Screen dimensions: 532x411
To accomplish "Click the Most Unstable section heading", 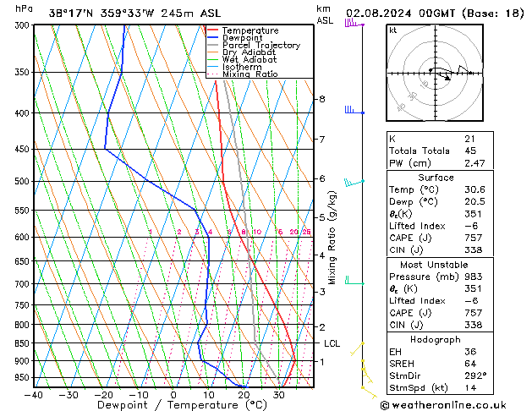I will pos(434,265).
